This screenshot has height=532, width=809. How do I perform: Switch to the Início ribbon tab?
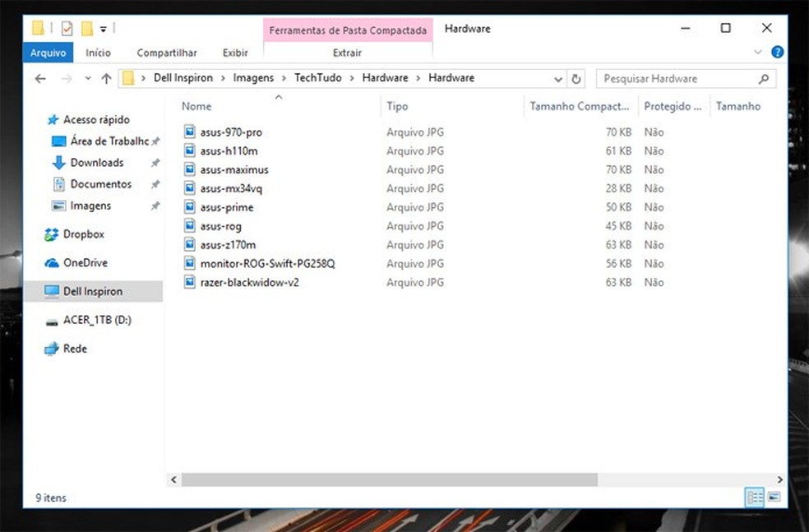pos(98,53)
